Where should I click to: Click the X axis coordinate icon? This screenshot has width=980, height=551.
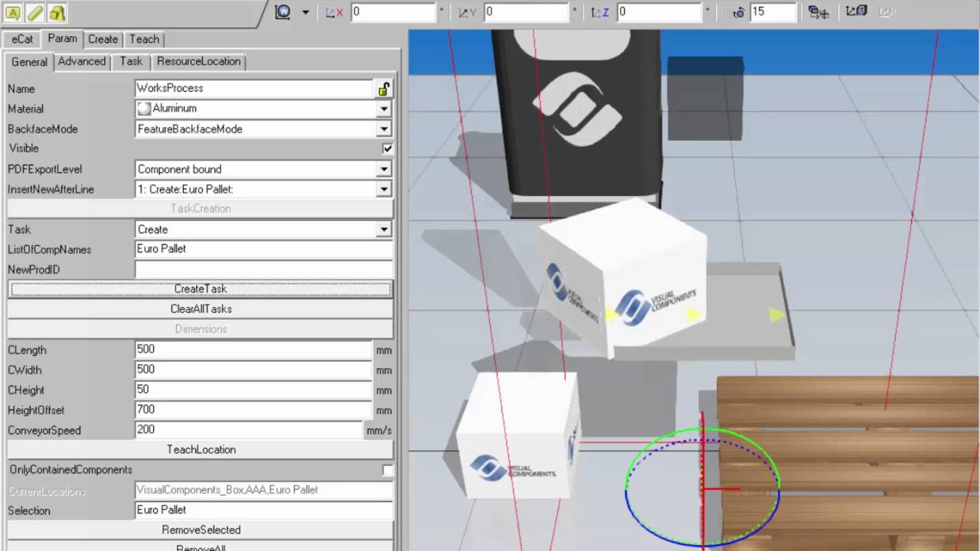coord(334,12)
